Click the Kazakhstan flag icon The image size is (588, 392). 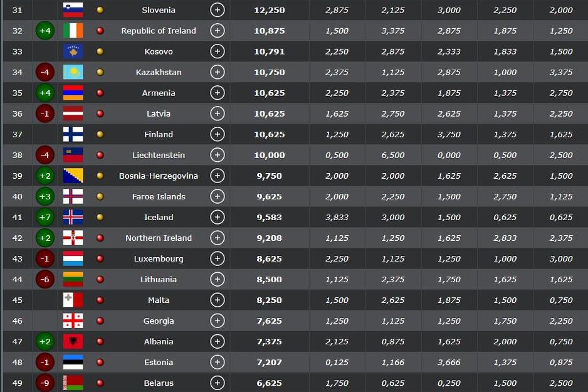tap(73, 72)
